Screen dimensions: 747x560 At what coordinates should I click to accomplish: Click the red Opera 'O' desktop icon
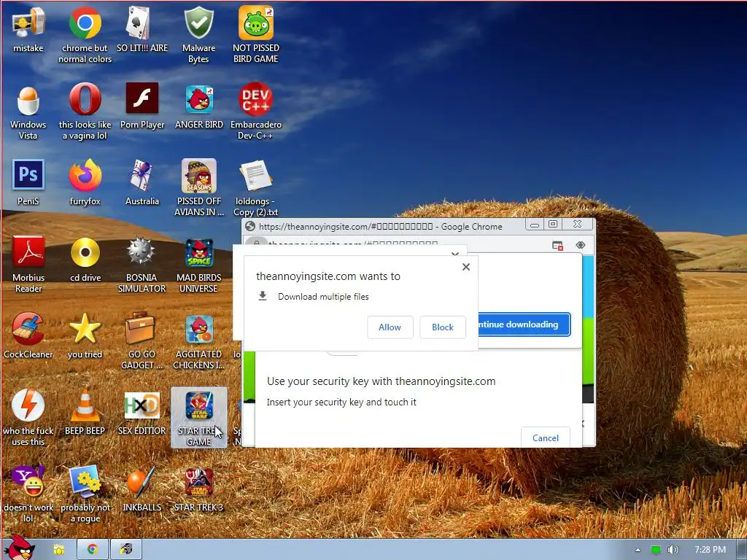(x=85, y=112)
